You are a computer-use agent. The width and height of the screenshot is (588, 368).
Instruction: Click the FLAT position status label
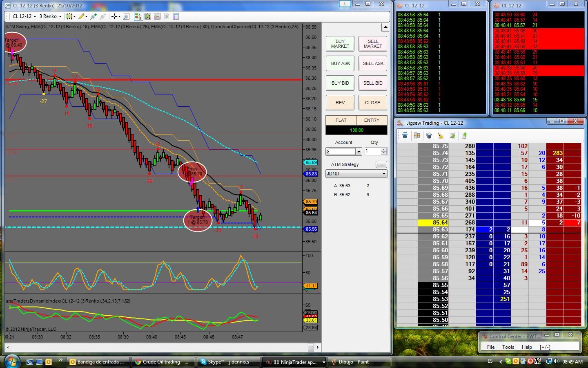coord(341,120)
